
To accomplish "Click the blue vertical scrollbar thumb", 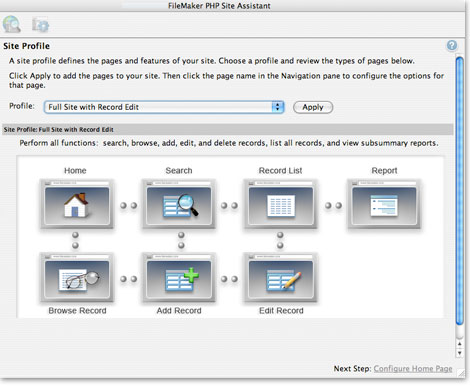I will point(460,190).
